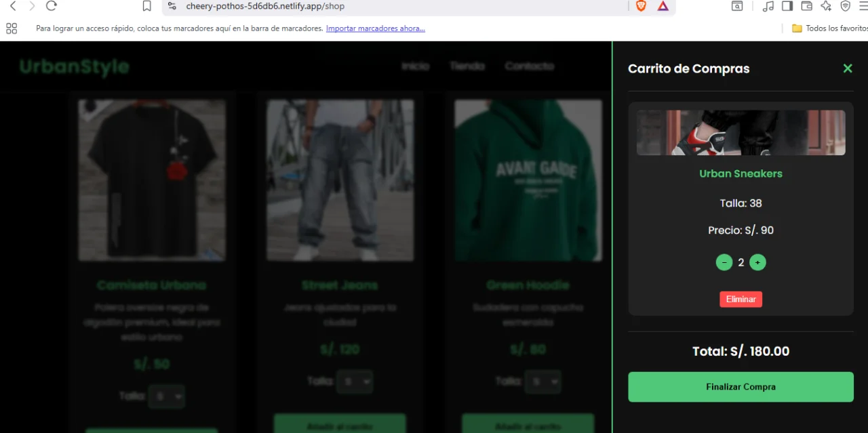Click the 'Carrito de Compras' heading

689,68
